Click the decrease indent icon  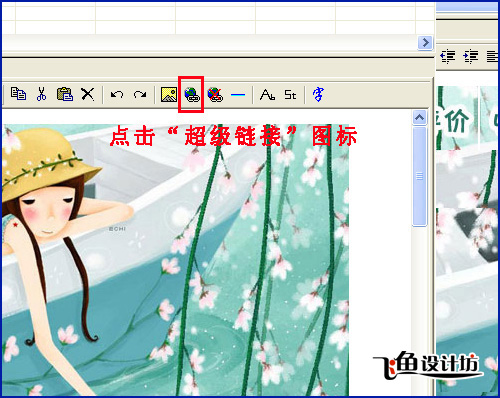click(x=448, y=56)
